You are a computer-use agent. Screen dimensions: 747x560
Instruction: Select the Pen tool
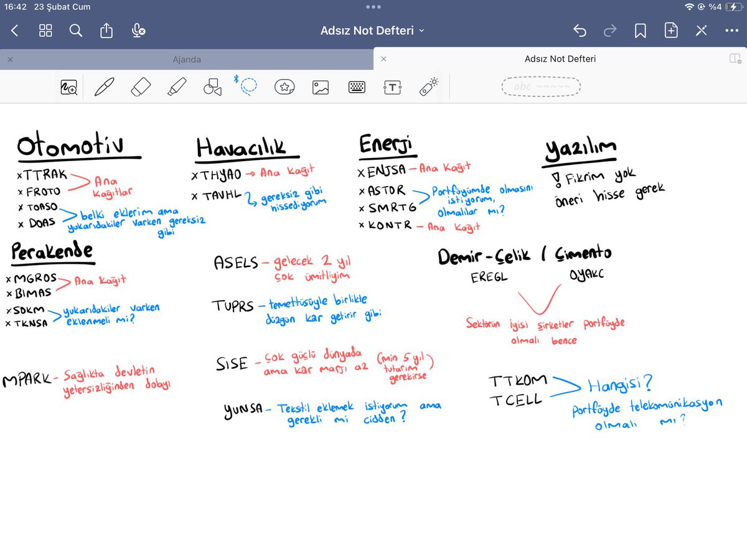[x=105, y=87]
